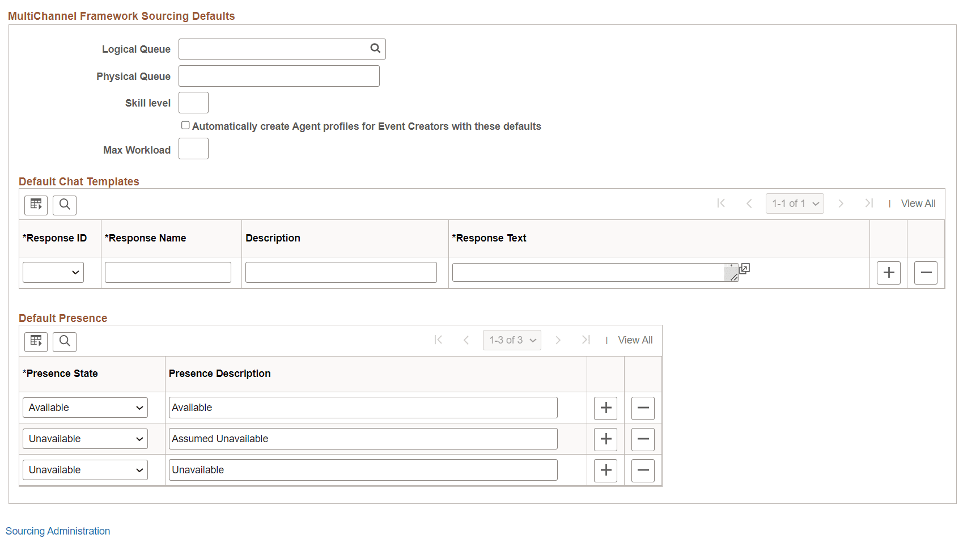Open the Find icon in Default Presence
The height and width of the screenshot is (547, 980).
point(64,341)
